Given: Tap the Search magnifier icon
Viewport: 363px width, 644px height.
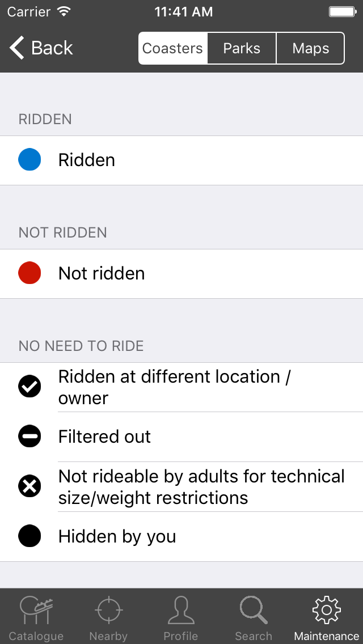Looking at the screenshot, I should (253, 611).
